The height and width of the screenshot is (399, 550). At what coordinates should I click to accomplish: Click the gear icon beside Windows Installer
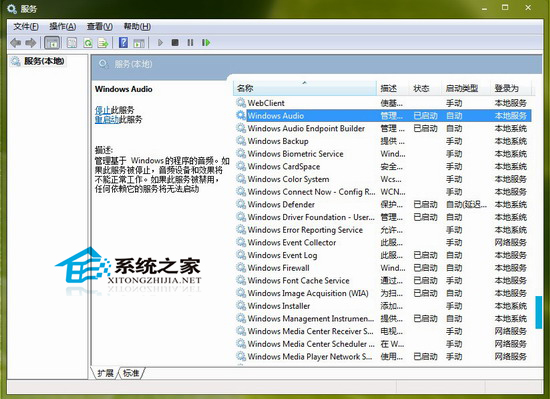tap(241, 305)
